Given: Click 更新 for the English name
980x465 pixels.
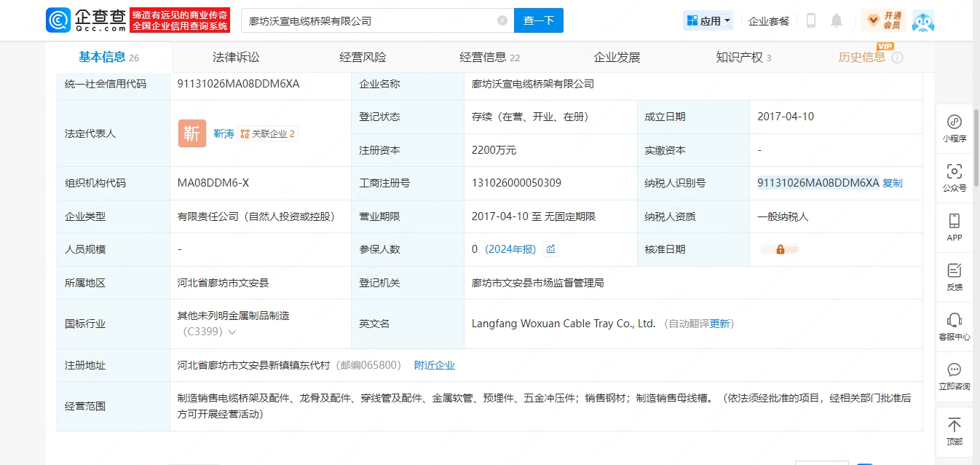Looking at the screenshot, I should tap(720, 324).
